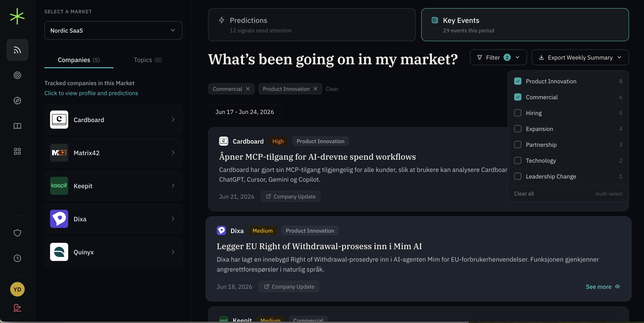Remove the Product Innovation filter chip
This screenshot has height=323, width=644.
point(315,89)
